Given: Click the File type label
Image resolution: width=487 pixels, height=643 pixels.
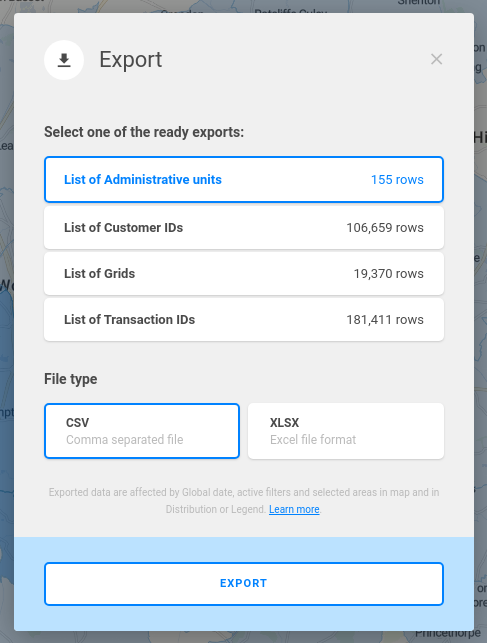Looking at the screenshot, I should click(71, 379).
